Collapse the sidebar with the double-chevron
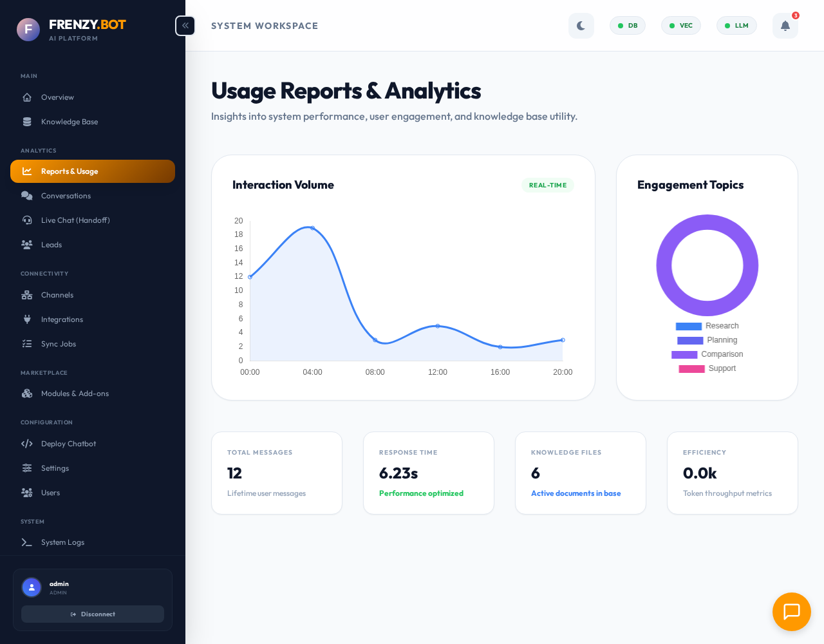The height and width of the screenshot is (644, 824). tap(185, 25)
